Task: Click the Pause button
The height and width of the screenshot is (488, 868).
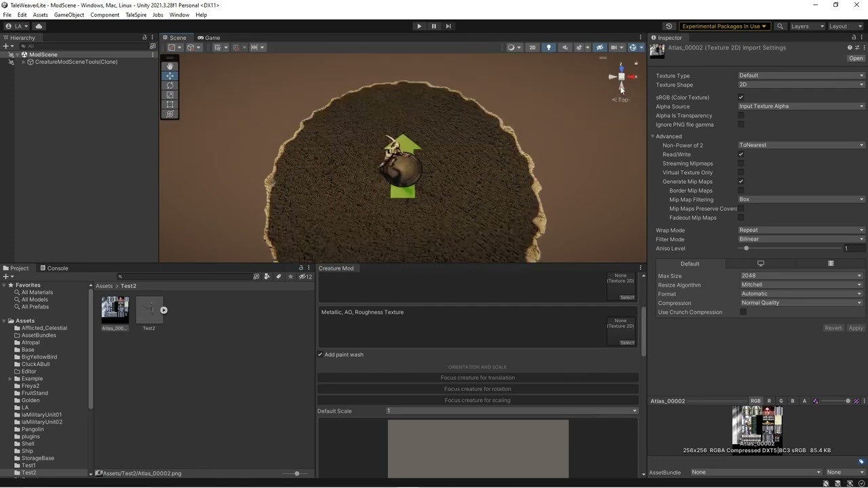Action: [x=434, y=26]
